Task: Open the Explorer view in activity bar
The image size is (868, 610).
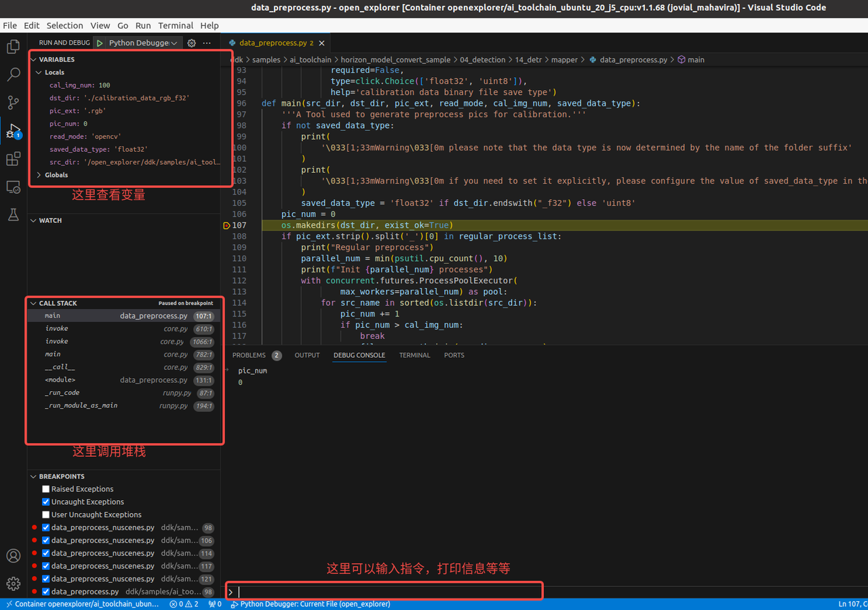Action: tap(13, 47)
